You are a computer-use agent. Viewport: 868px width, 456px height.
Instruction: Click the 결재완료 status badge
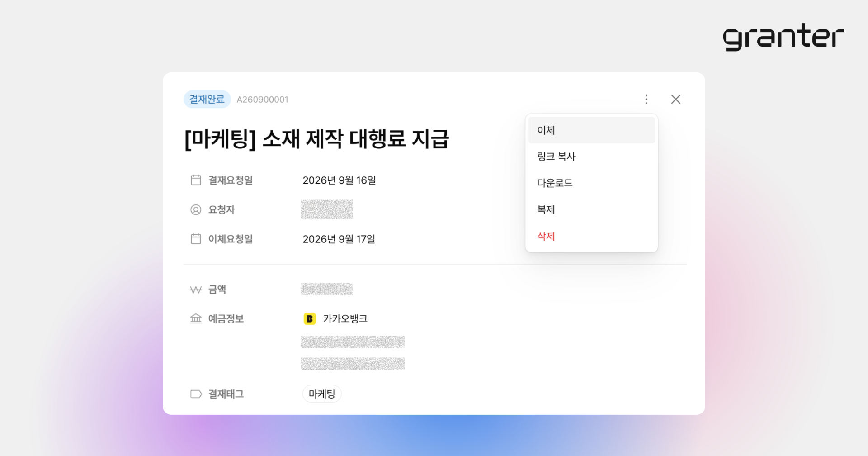pos(207,99)
